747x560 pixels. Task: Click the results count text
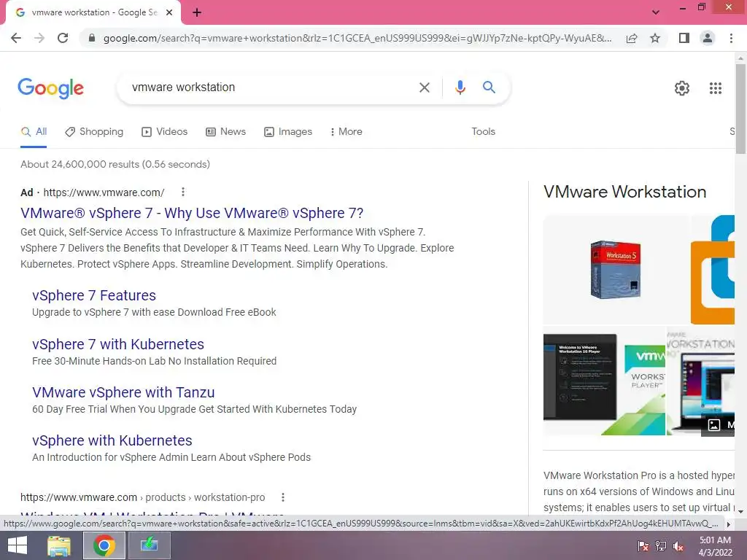115,164
